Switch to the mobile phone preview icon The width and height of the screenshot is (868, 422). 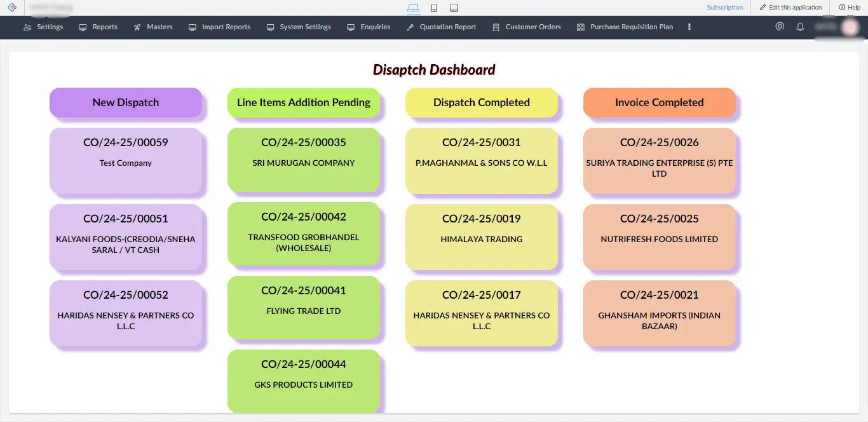[433, 7]
